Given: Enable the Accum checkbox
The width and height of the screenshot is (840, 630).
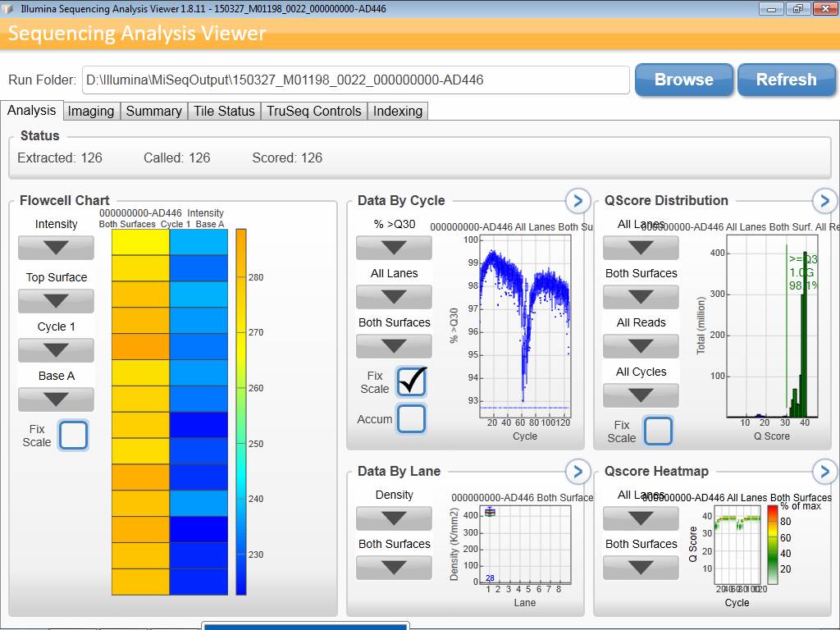Looking at the screenshot, I should tap(411, 419).
